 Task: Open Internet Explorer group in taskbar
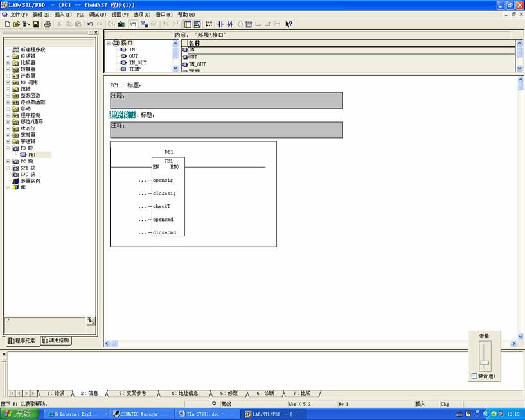pyautogui.click(x=76, y=414)
